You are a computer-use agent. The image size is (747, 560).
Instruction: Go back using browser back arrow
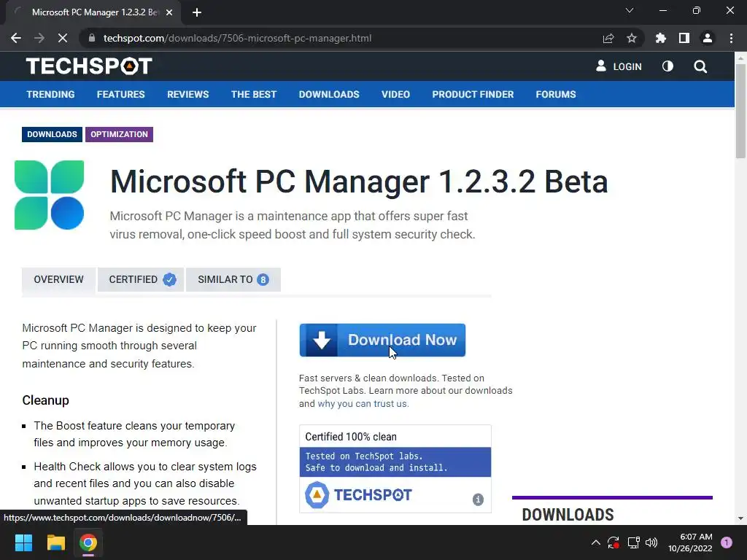tap(16, 38)
